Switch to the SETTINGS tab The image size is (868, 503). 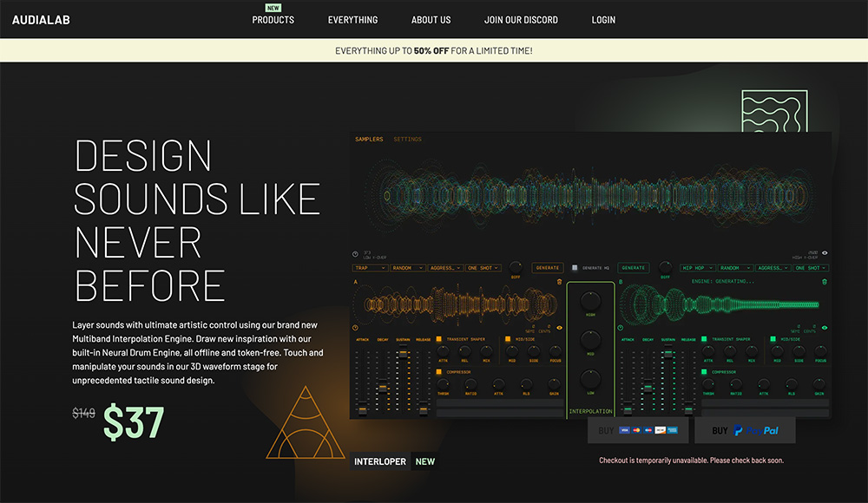pyautogui.click(x=407, y=140)
